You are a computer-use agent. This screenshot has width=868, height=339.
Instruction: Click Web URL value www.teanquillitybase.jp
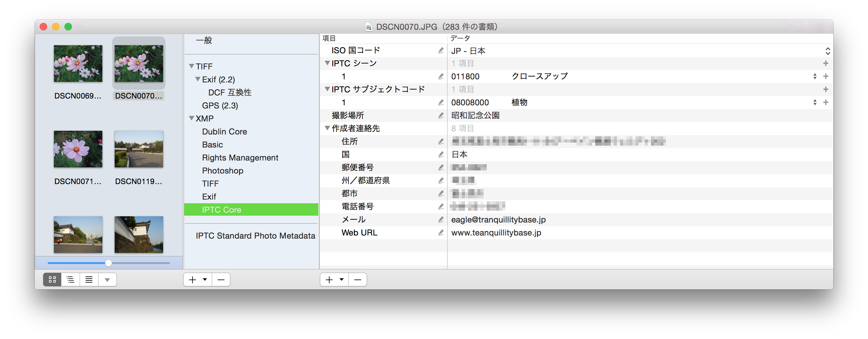point(496,233)
